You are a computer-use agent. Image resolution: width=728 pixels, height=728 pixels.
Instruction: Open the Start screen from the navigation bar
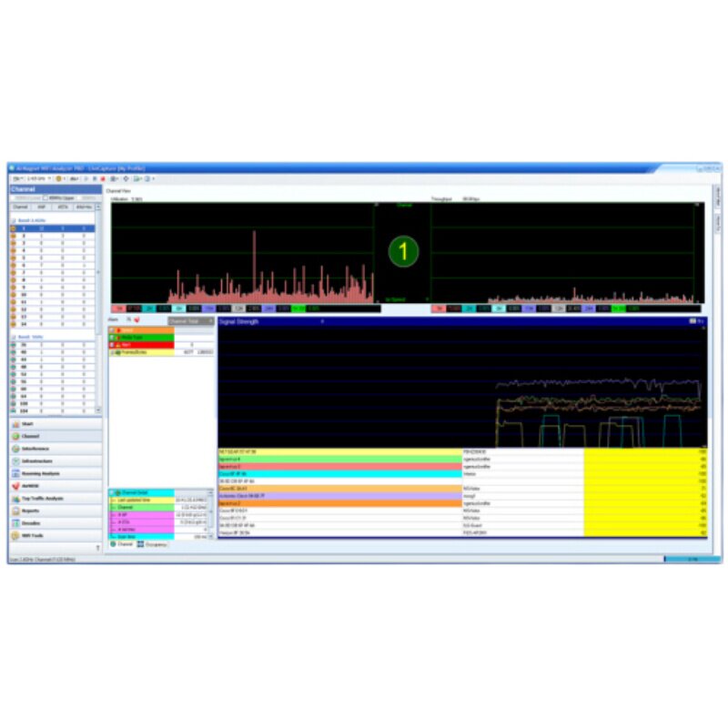(56, 424)
